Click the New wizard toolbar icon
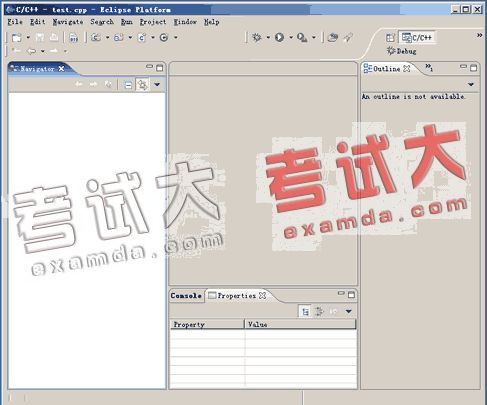The height and width of the screenshot is (405, 487). tap(17, 37)
